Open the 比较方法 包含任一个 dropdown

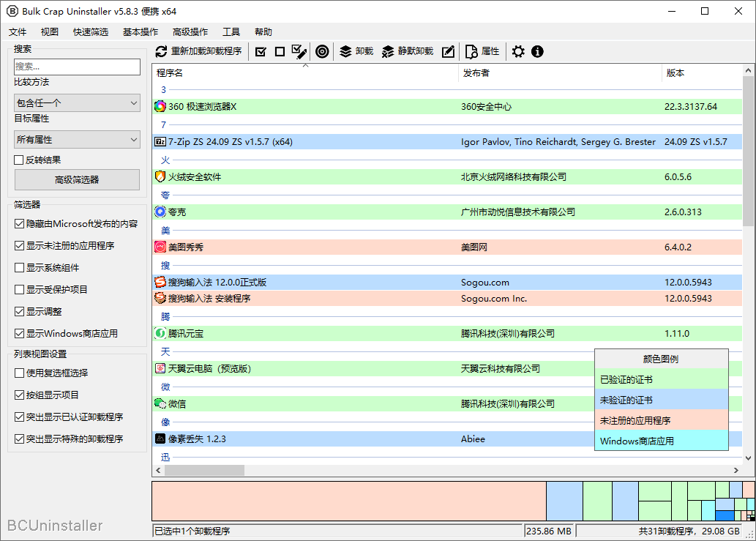[77, 102]
